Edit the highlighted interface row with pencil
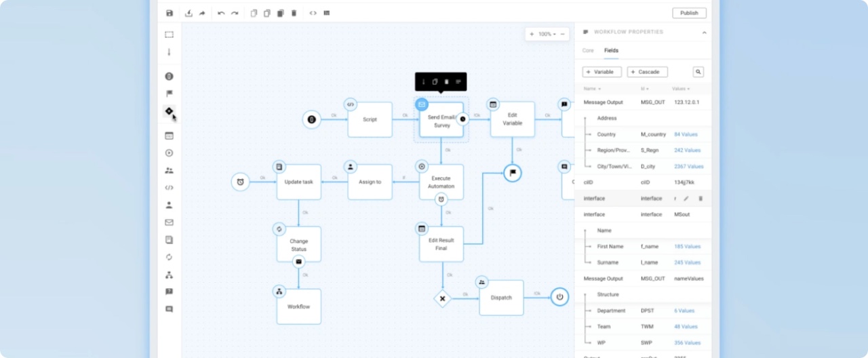Screen dimensions: 868x358 686,199
